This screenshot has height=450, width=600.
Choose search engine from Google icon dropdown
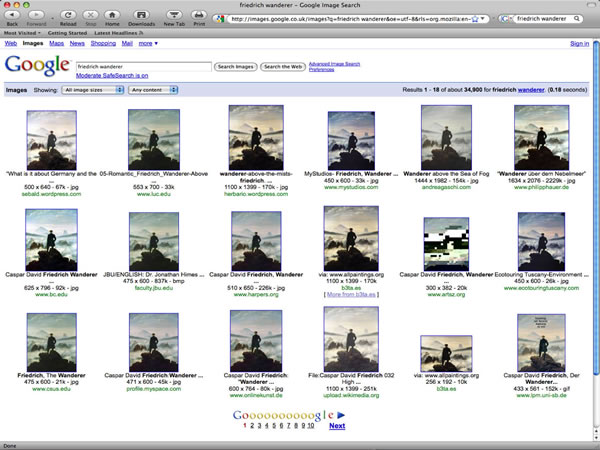coord(506,18)
